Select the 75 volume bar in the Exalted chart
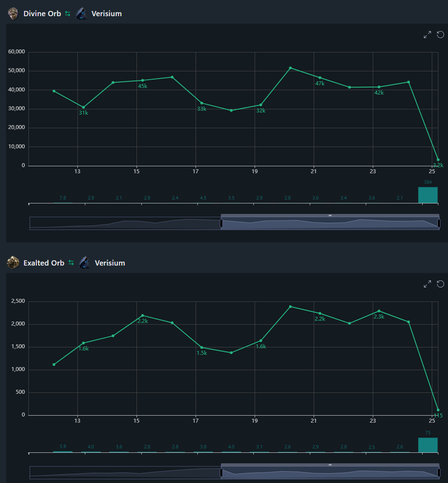 coord(428,445)
